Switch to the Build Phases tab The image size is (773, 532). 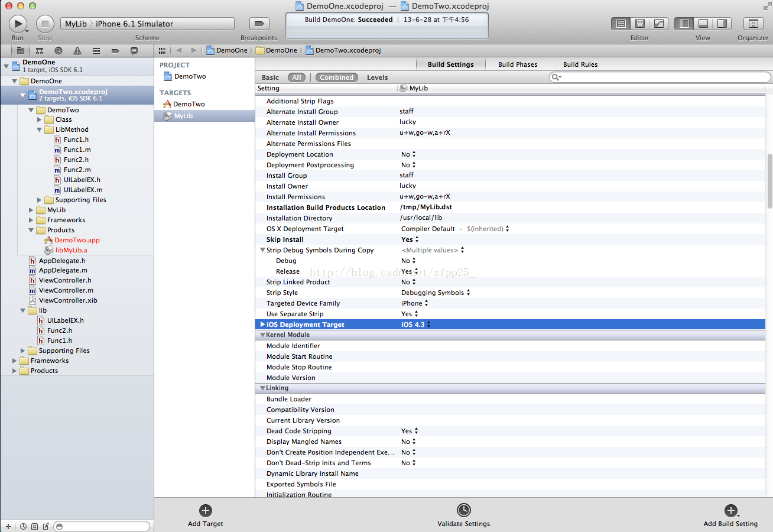point(518,64)
